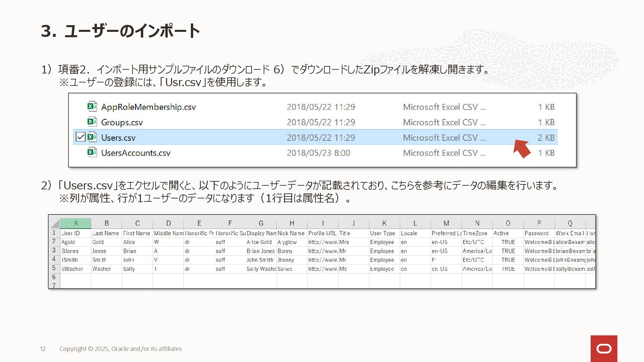
Task: Select UsersAccounts.csv file name
Action: (x=136, y=153)
